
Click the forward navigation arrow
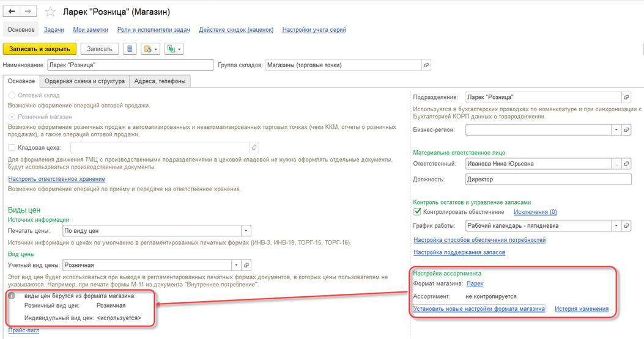pyautogui.click(x=28, y=12)
